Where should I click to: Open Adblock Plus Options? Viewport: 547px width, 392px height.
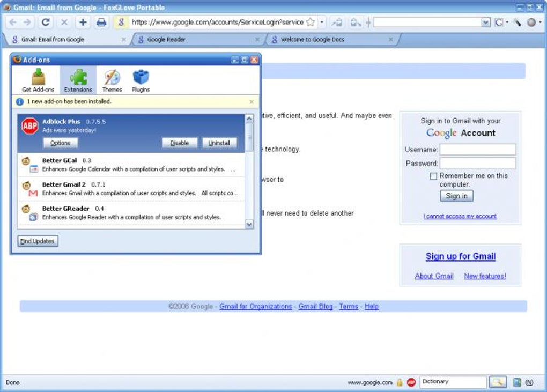(x=61, y=143)
